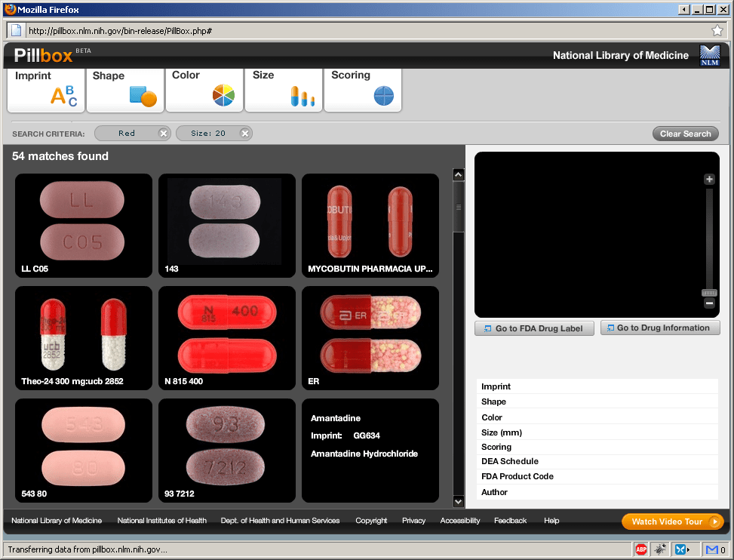734x560 pixels.
Task: Zoom in the pill image with plus icon
Action: click(x=709, y=179)
